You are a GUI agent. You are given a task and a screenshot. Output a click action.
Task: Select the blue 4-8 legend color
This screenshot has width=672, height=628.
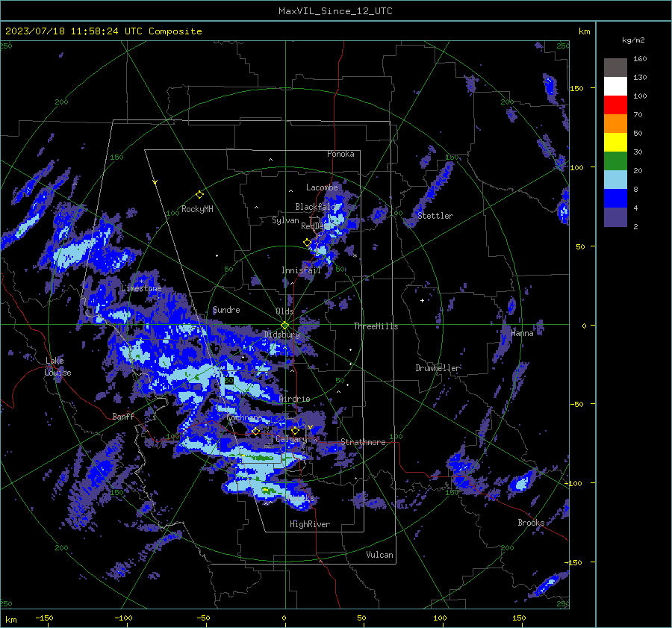[615, 199]
